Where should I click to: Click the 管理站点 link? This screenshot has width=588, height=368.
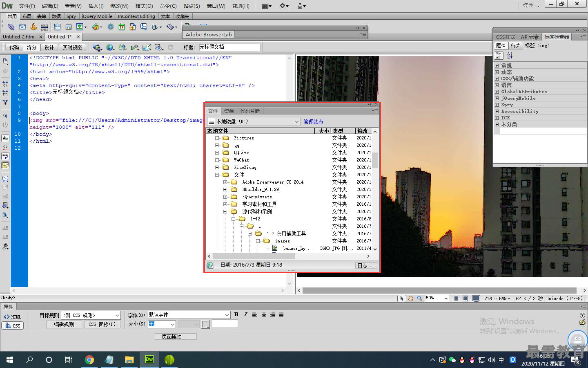click(313, 122)
